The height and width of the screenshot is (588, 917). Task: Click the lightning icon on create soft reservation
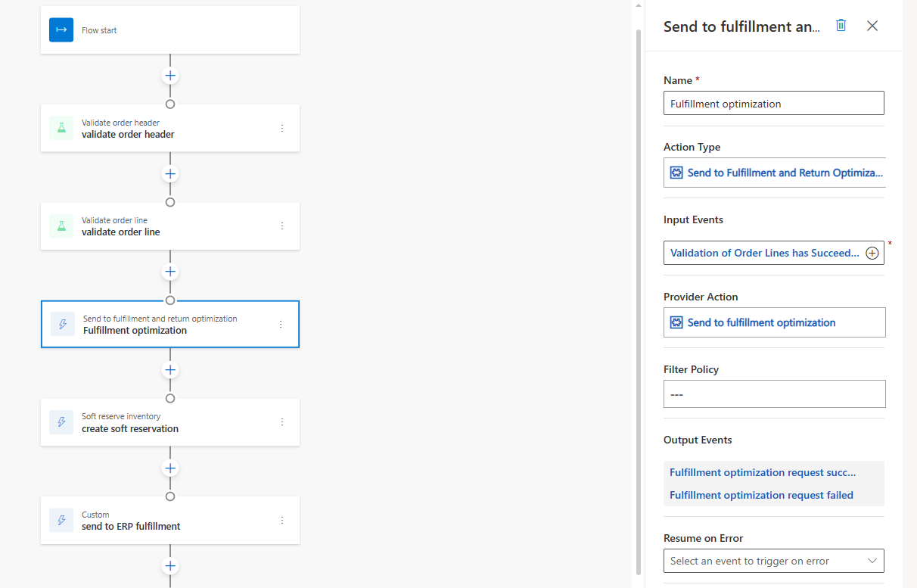pos(61,422)
